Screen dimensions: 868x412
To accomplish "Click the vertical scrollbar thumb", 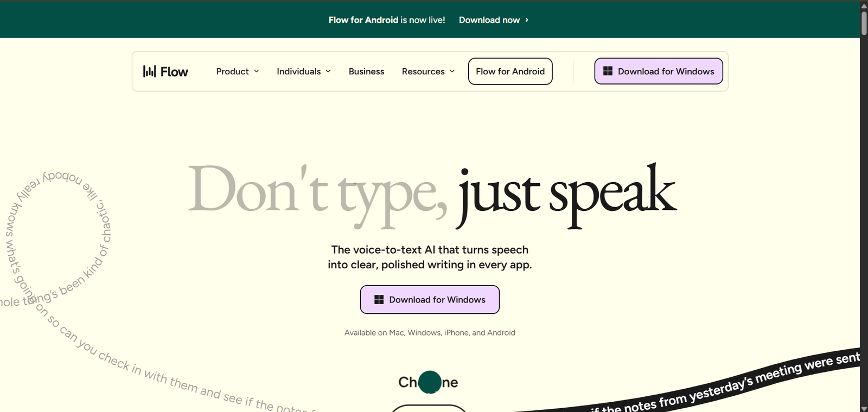I will [864, 23].
